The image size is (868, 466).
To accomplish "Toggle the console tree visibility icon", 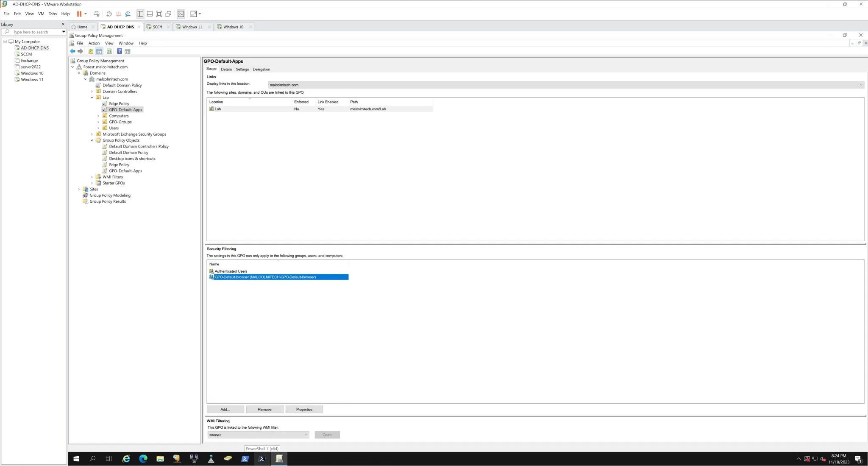I will point(99,51).
